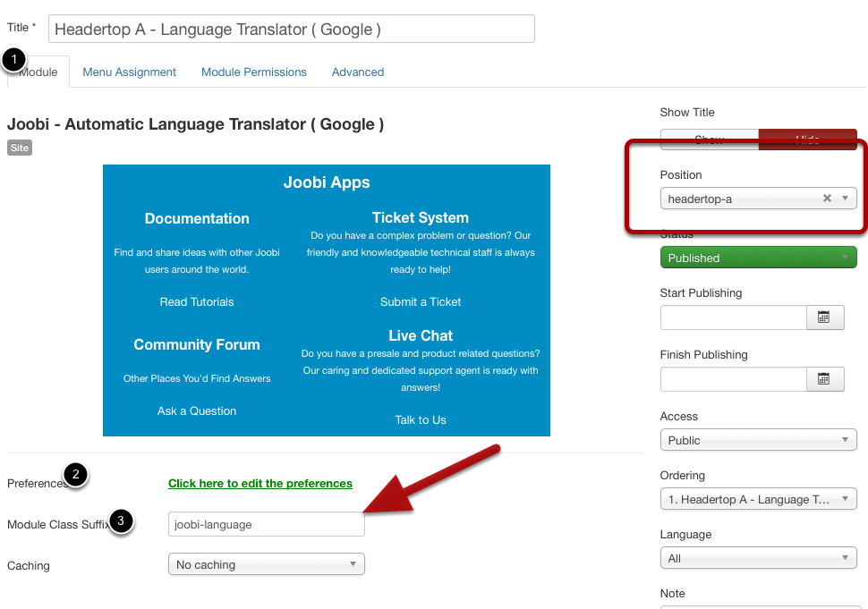Open the Start Publishing calendar picker
The image size is (868, 609).
(x=825, y=317)
